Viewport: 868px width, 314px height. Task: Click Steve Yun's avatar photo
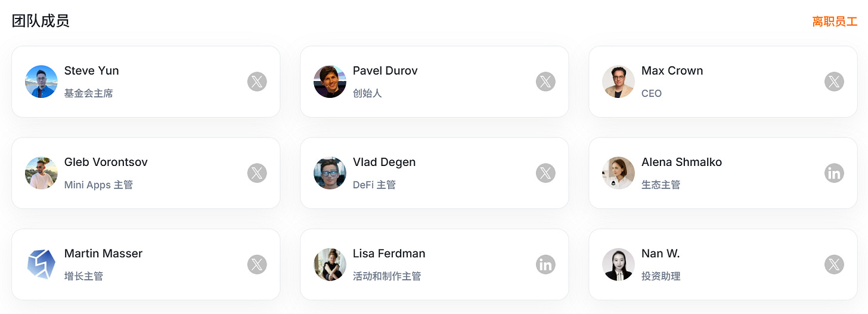(41, 82)
